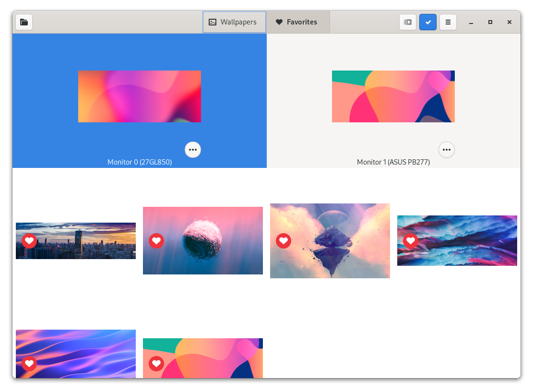533x392 pixels.
Task: Click heart icon on abstract blobs wallpaper
Action: 156,364
